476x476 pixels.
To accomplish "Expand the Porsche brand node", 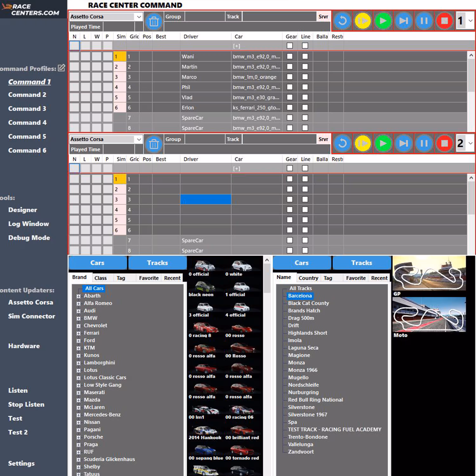I will pos(78,437).
